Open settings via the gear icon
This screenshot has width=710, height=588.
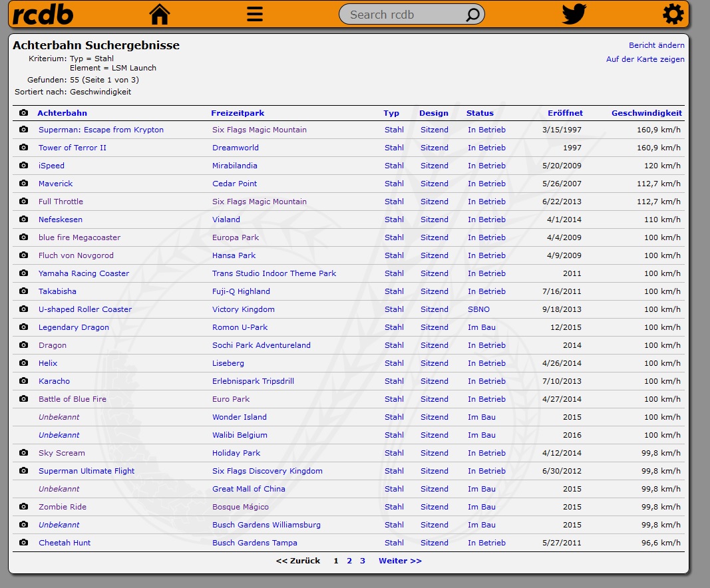(673, 14)
